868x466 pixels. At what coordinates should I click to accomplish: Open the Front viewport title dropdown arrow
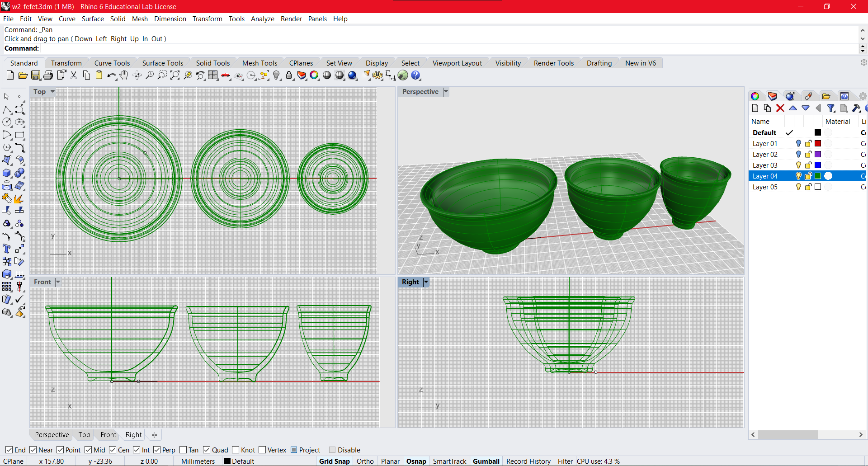[58, 282]
